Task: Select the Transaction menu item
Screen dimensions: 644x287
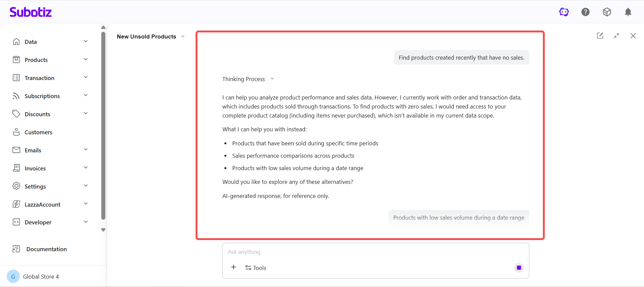Action: 39,78
